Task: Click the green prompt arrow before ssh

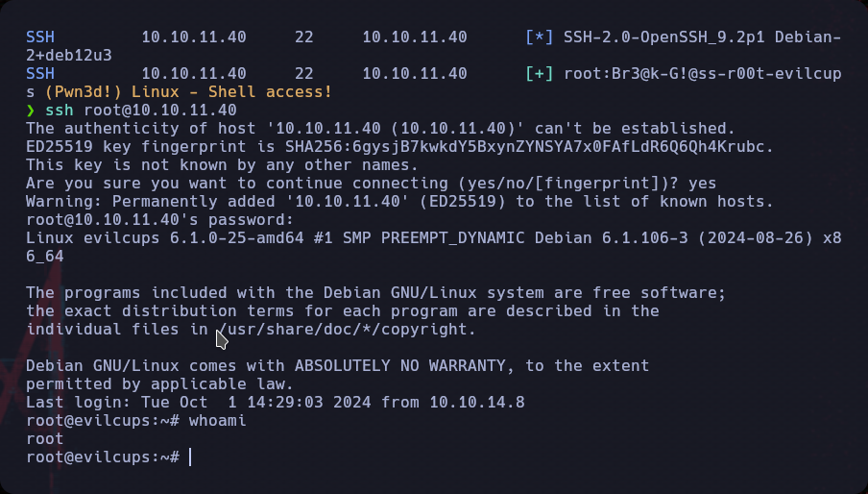Action: (31, 111)
